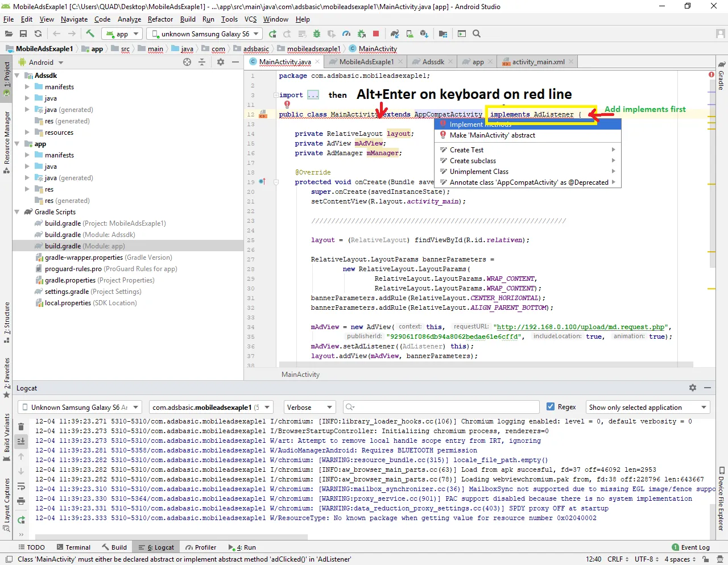
Task: Open the Refactor menu
Action: tap(160, 19)
